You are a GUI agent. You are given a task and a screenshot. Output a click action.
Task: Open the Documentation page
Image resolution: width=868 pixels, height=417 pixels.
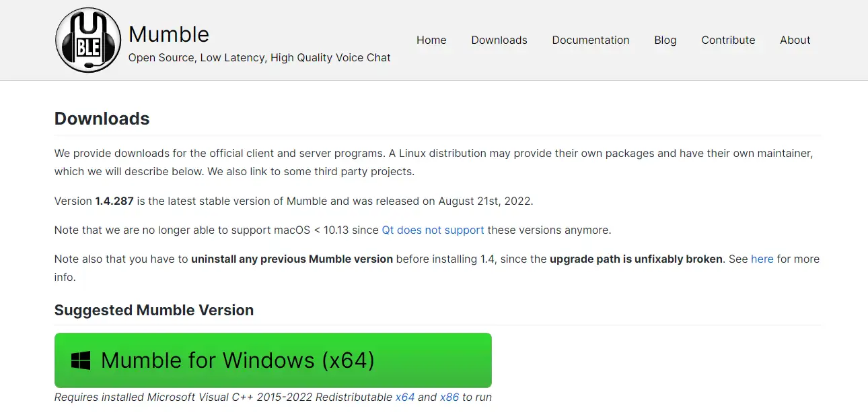[591, 40]
